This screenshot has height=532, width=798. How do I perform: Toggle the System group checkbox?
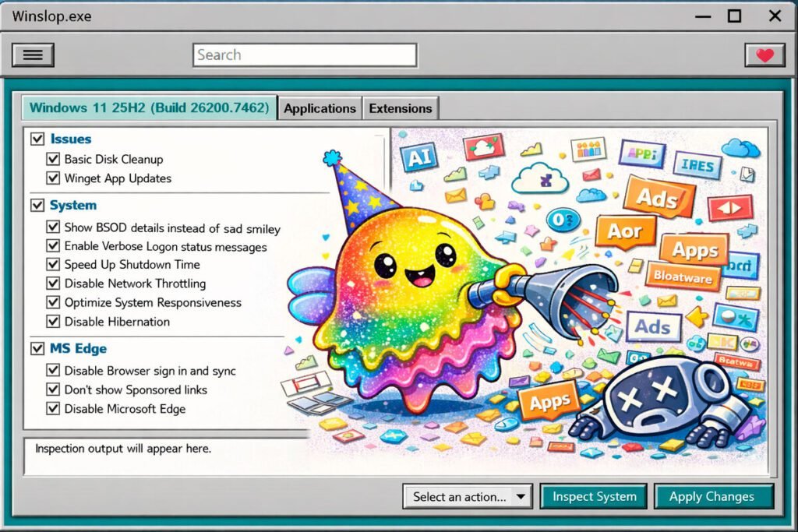click(37, 205)
